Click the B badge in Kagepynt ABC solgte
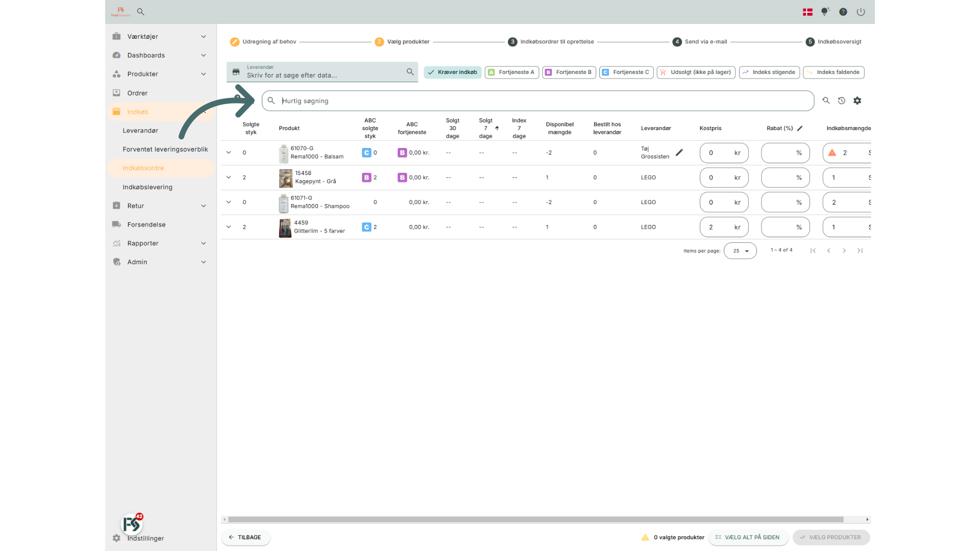Viewport: 980px width, 551px height. coord(366,178)
